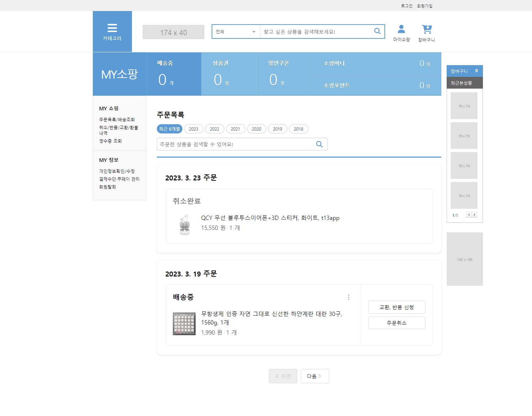Image resolution: width=532 pixels, height=416 pixels.
Task: Open the 전체 search category dropdown
Action: coord(236,32)
